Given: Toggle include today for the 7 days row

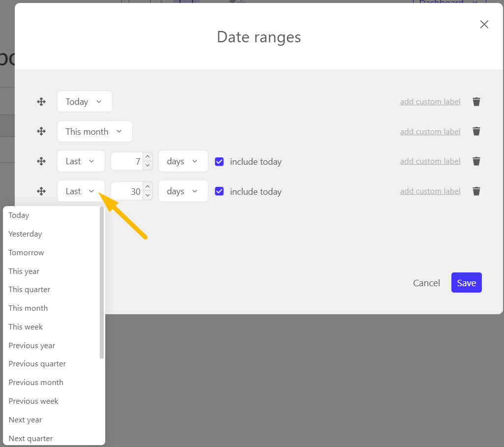Looking at the screenshot, I should click(219, 162).
